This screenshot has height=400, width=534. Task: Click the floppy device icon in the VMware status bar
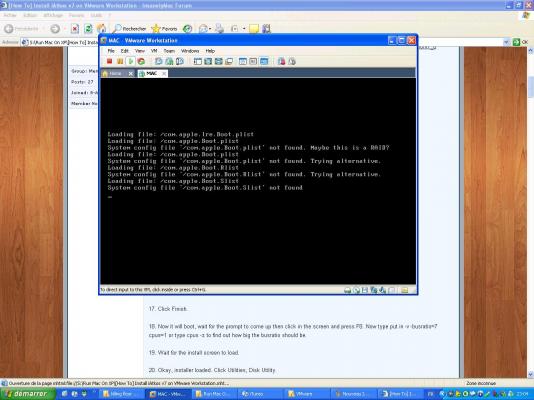click(x=365, y=290)
